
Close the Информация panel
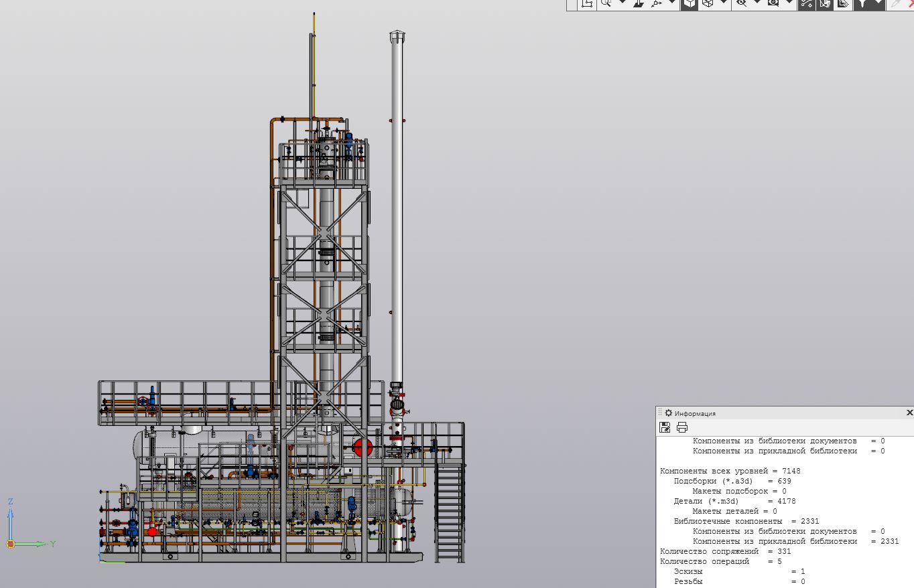(x=909, y=413)
